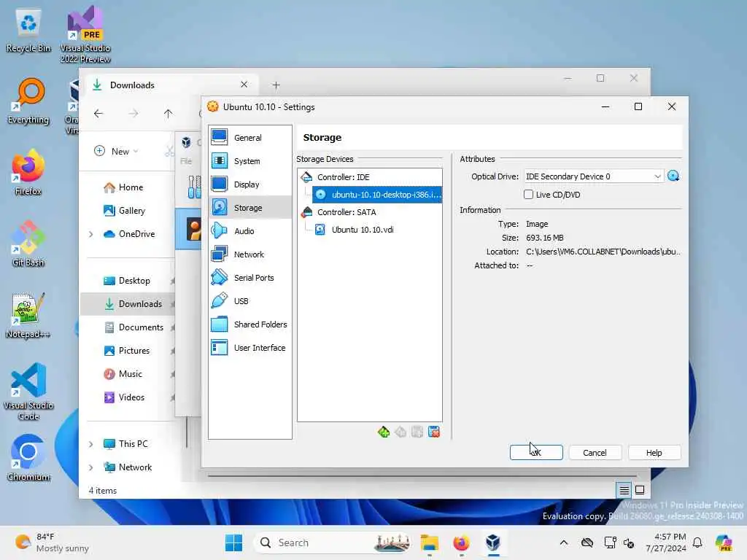
Task: Show hidden system tray icons
Action: (564, 542)
